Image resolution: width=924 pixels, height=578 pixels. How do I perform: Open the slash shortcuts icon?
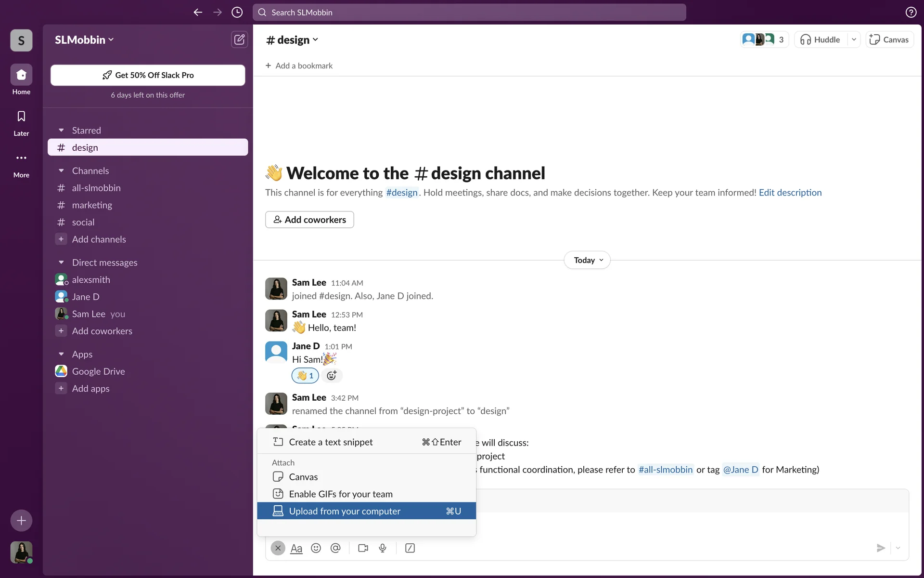click(410, 548)
